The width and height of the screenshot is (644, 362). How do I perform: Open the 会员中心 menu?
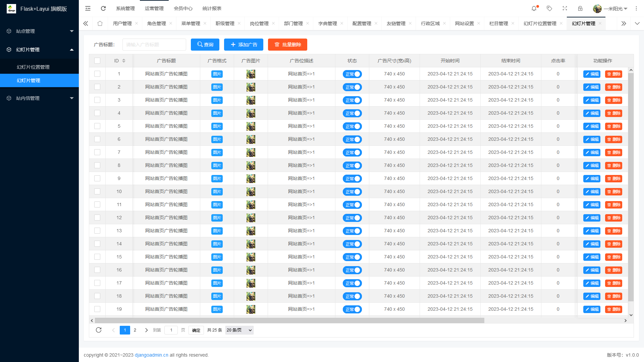tap(183, 8)
